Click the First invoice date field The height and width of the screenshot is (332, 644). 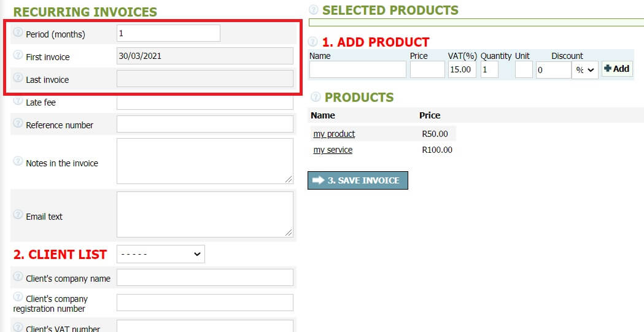coord(205,56)
